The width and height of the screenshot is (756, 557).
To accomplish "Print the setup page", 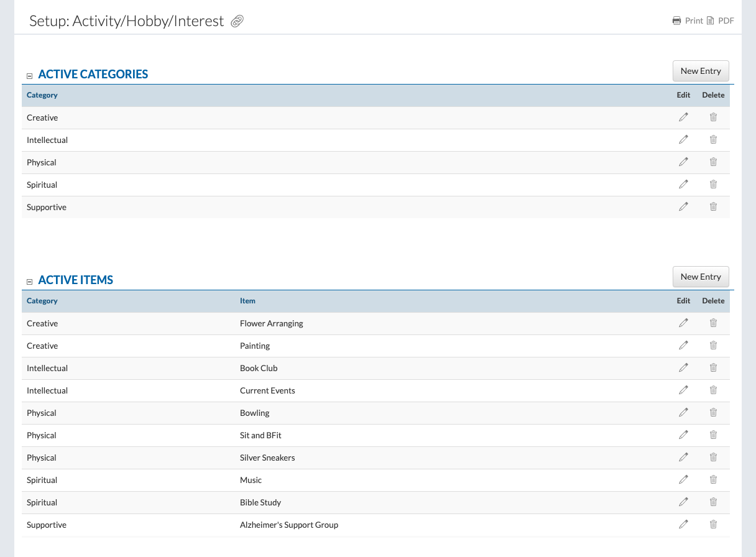I will (688, 21).
